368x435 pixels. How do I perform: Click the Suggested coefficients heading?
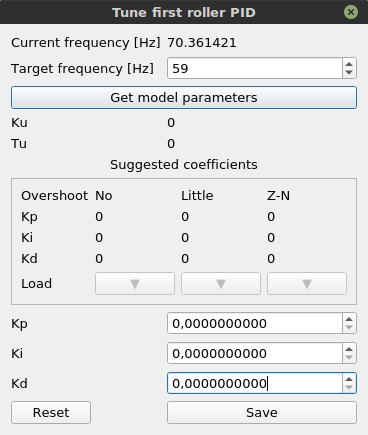pos(184,165)
